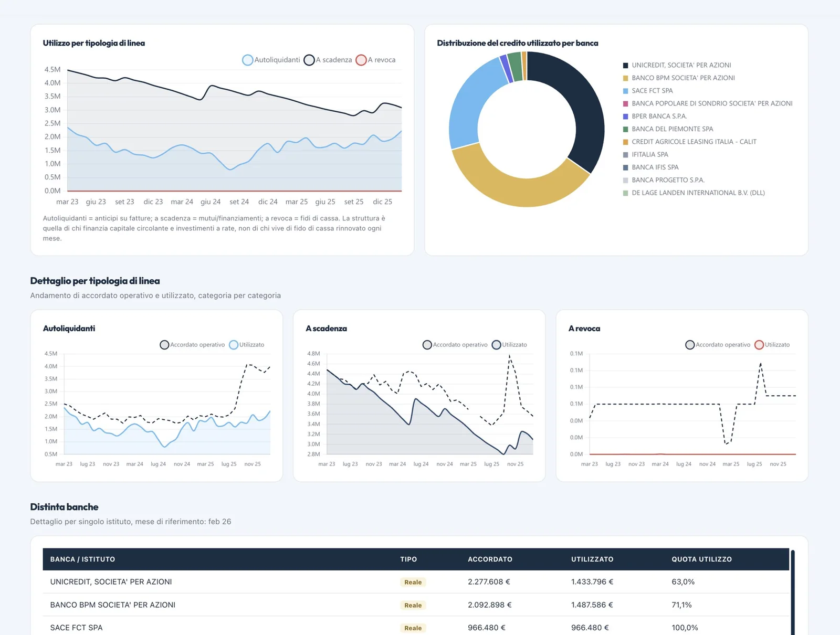Toggle Utilizzato in the A scadenza chart
The height and width of the screenshot is (635, 840).
[509, 345]
